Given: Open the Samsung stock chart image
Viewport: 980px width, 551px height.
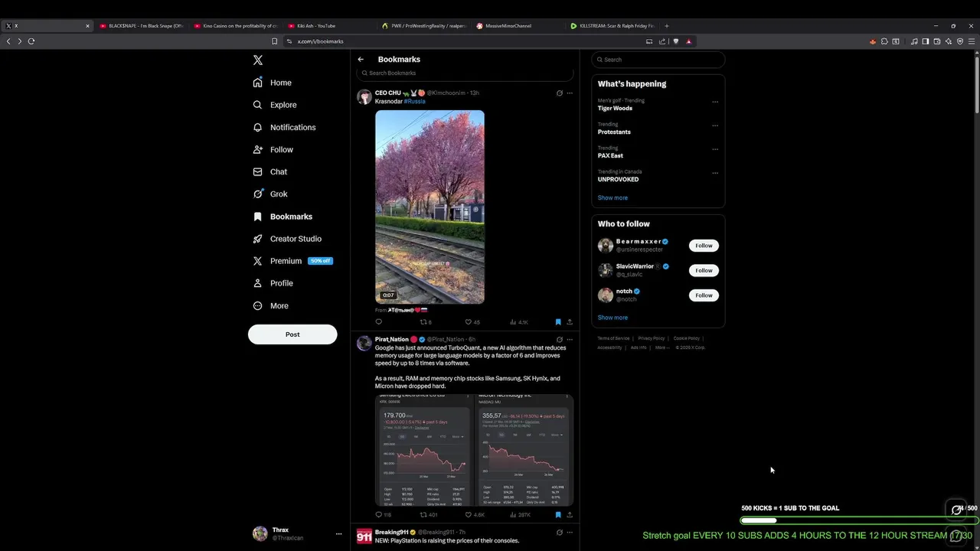Looking at the screenshot, I should click(x=423, y=450).
